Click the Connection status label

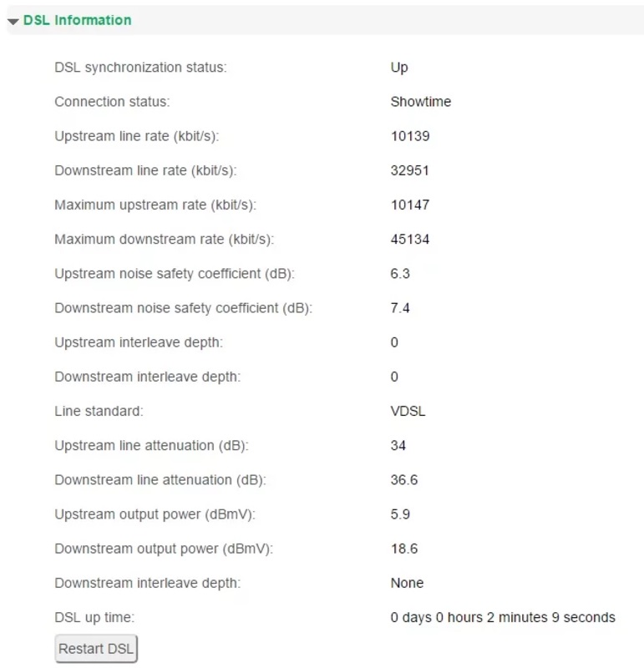(112, 102)
